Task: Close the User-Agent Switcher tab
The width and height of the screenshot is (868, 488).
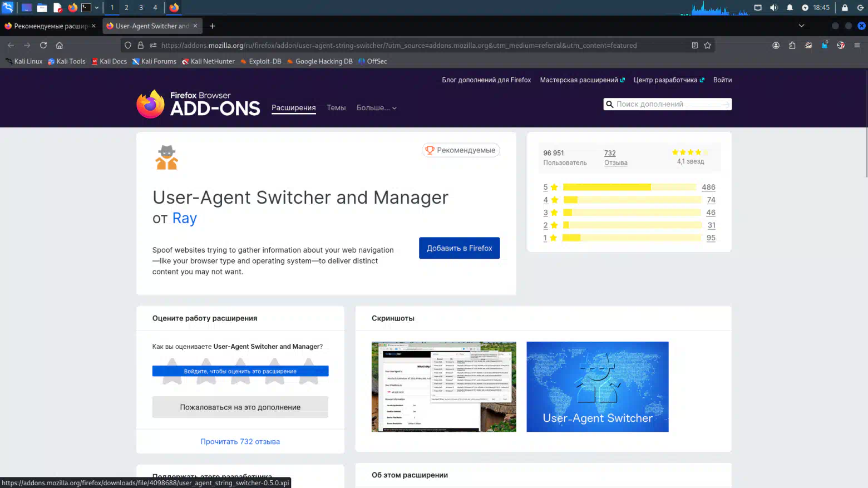Action: tap(195, 26)
